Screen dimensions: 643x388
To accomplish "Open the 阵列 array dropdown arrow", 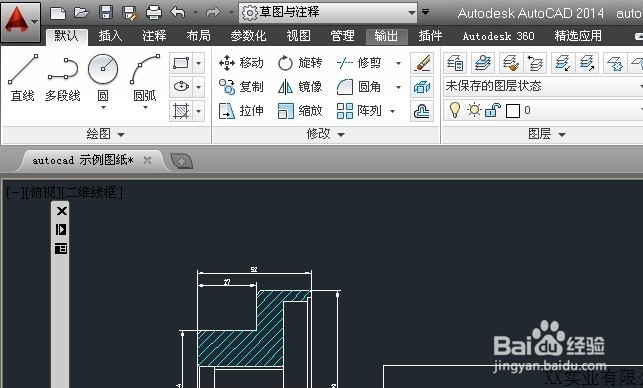I will pyautogui.click(x=392, y=111).
